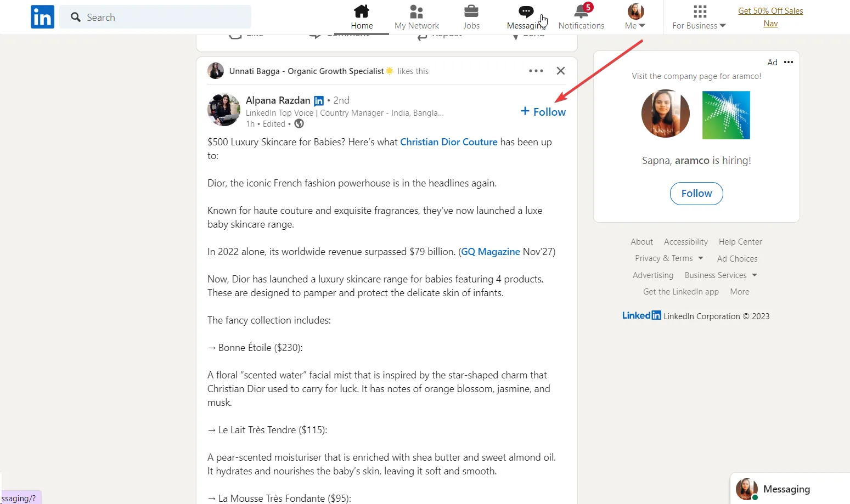Click Sapna's photo in the aramco ad

[666, 114]
